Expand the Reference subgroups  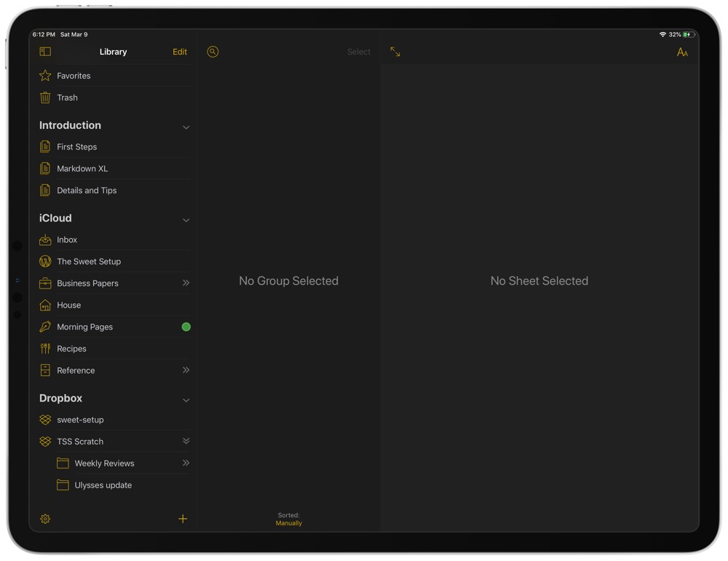click(x=186, y=370)
